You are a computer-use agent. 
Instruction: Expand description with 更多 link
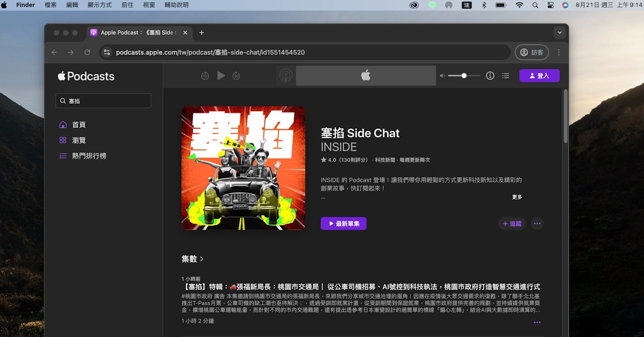[517, 197]
